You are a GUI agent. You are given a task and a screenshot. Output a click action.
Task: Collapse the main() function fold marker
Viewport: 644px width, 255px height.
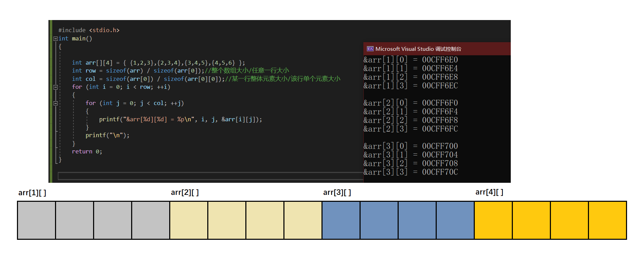coord(55,39)
